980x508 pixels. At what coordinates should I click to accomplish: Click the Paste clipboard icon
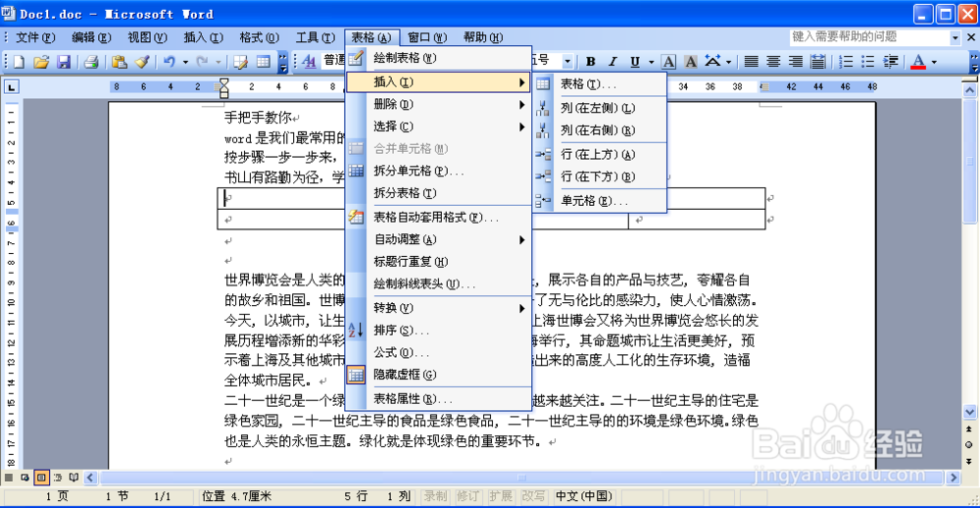(120, 62)
